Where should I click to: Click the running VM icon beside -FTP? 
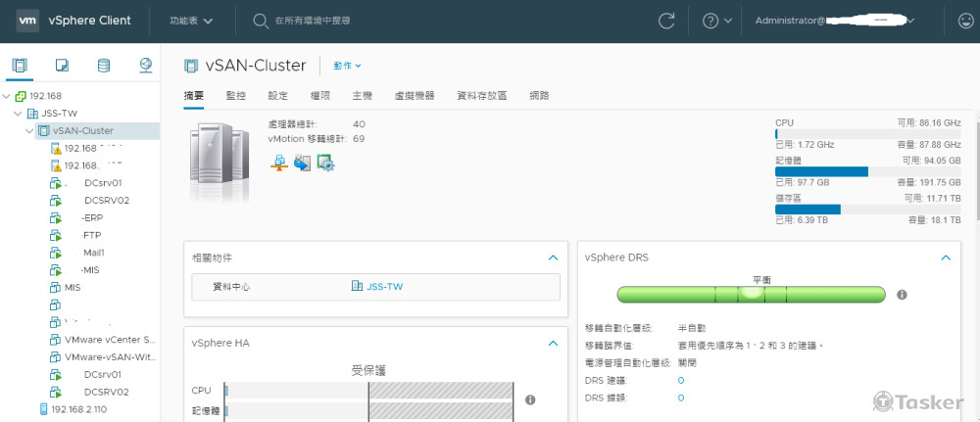pos(55,235)
